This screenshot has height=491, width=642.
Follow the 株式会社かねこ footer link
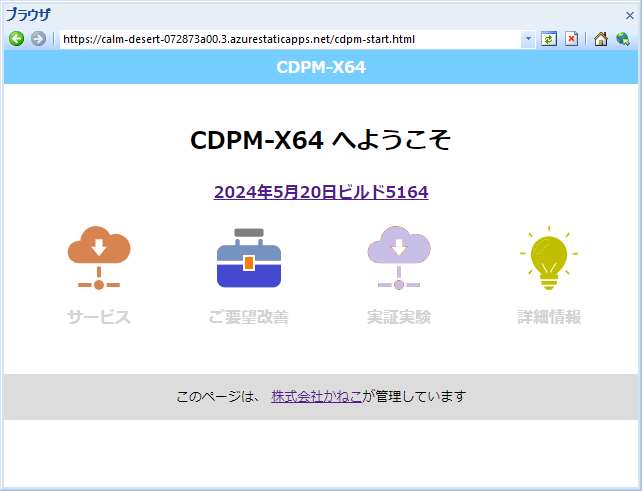tap(316, 396)
